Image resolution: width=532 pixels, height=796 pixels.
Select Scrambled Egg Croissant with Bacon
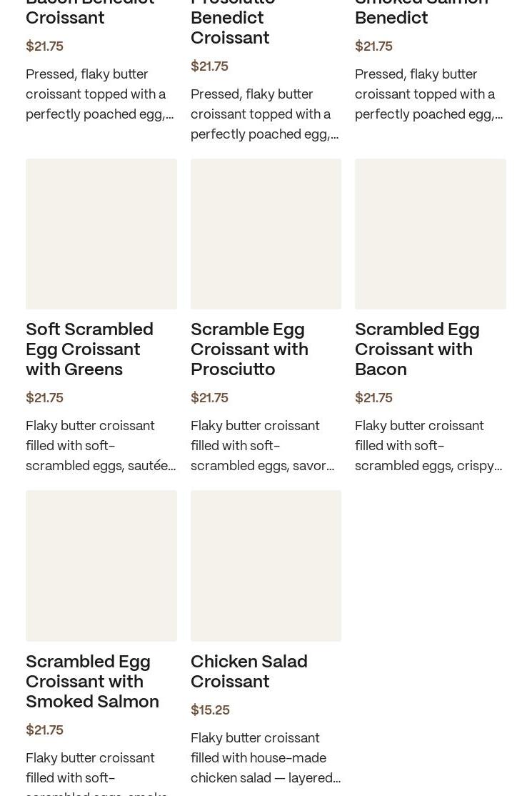pos(417,349)
